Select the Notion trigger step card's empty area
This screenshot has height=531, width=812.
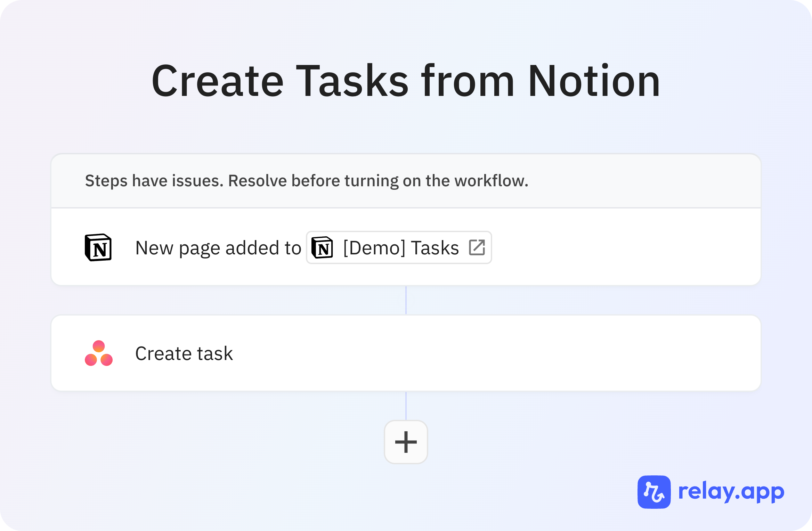tap(626, 247)
